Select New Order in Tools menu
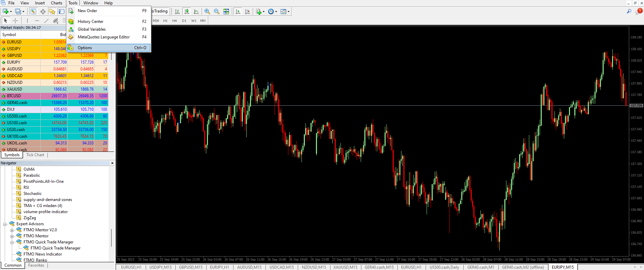Image resolution: width=644 pixels, height=270 pixels. point(108,11)
